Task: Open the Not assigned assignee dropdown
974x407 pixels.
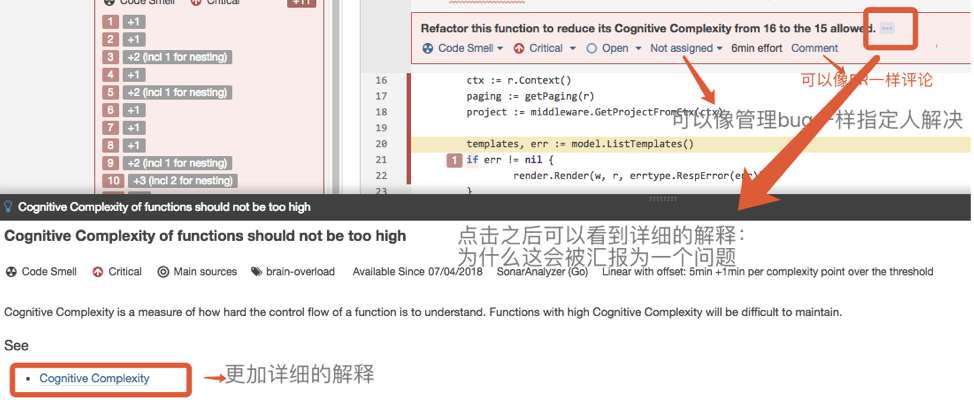Action: coord(686,48)
